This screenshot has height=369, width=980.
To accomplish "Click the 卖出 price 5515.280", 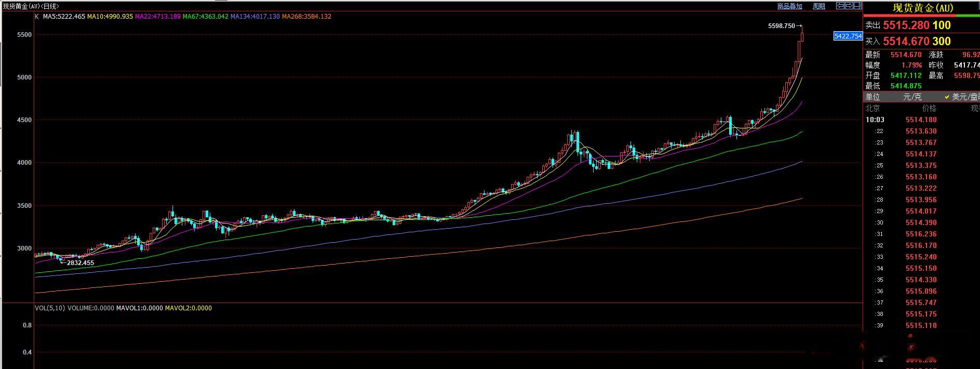I will click(x=906, y=25).
